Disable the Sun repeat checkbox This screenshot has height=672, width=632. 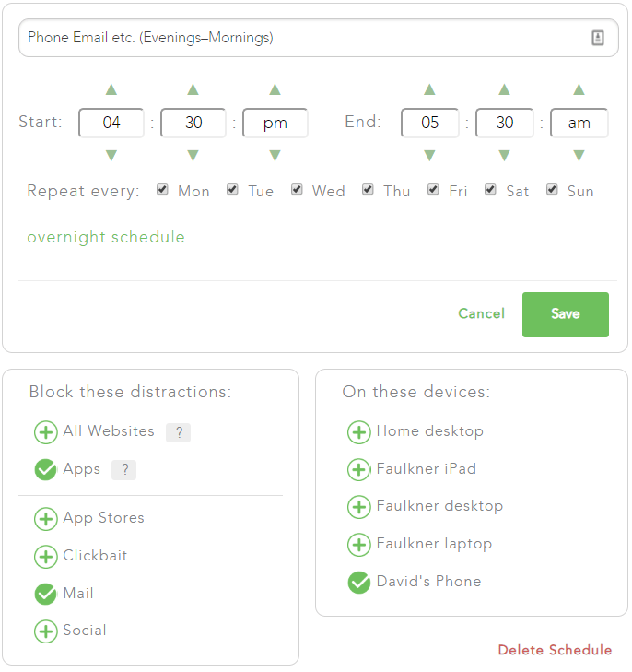(552, 190)
